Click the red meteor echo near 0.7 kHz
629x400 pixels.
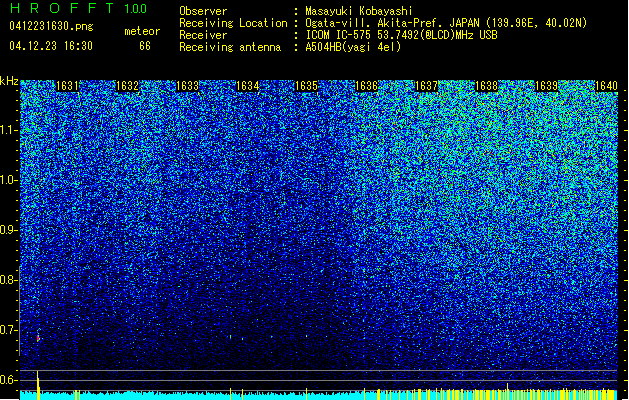tap(38, 339)
